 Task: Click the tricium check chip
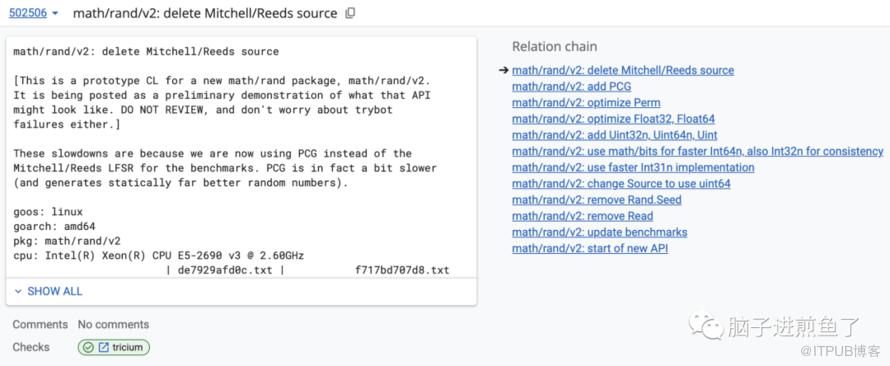pos(114,347)
